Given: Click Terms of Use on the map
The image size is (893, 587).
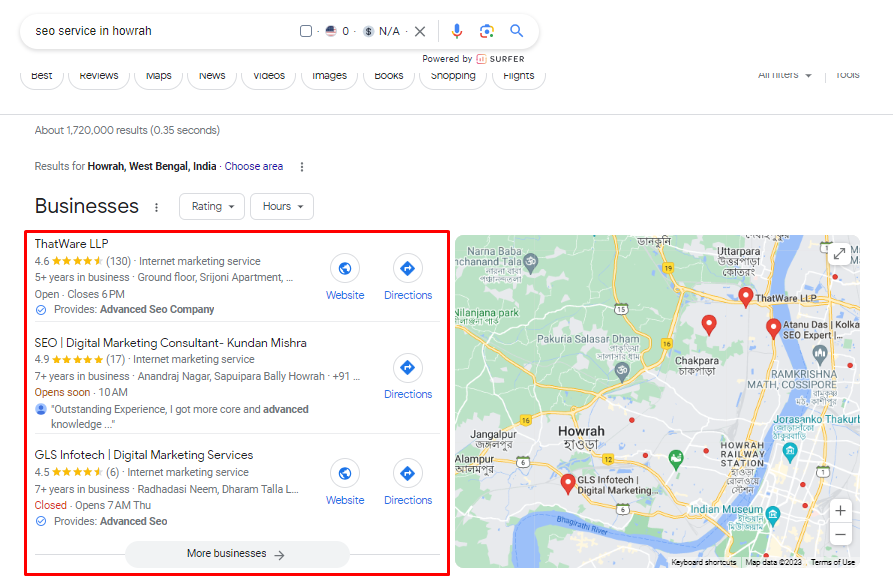Looking at the screenshot, I should (833, 562).
